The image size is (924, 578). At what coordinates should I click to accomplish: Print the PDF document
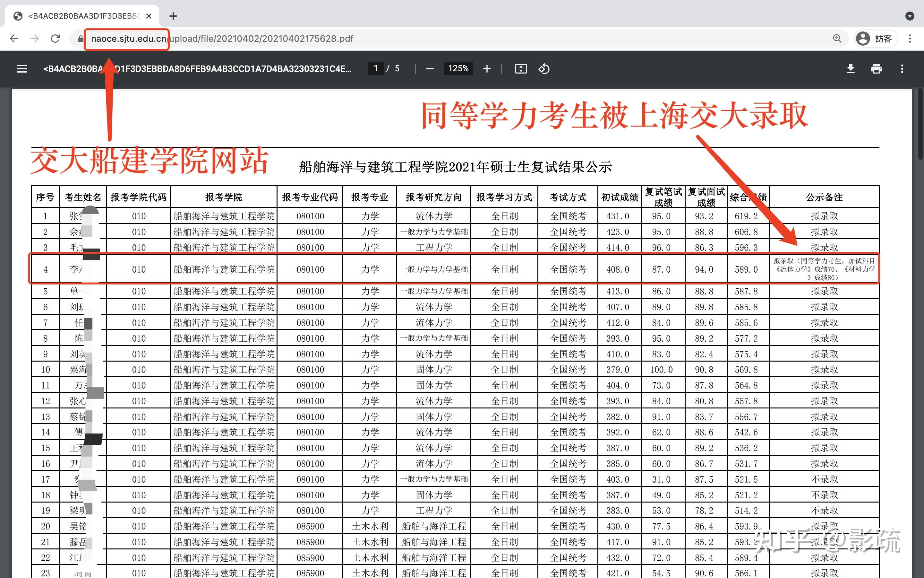pos(876,69)
